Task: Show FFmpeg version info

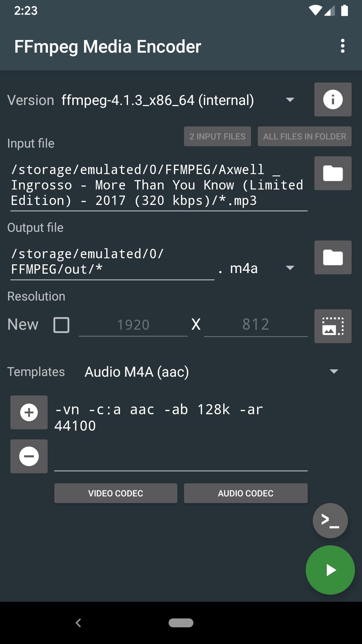Action: 333,100
